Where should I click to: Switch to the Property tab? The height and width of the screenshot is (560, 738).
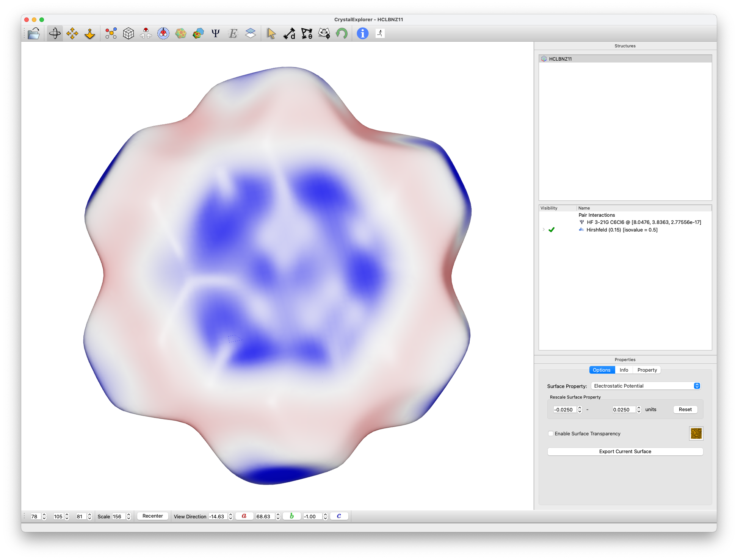pos(647,370)
